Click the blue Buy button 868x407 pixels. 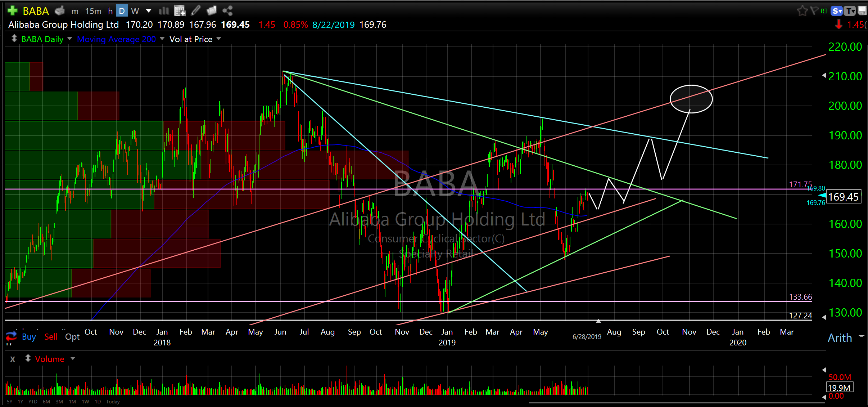coord(29,337)
